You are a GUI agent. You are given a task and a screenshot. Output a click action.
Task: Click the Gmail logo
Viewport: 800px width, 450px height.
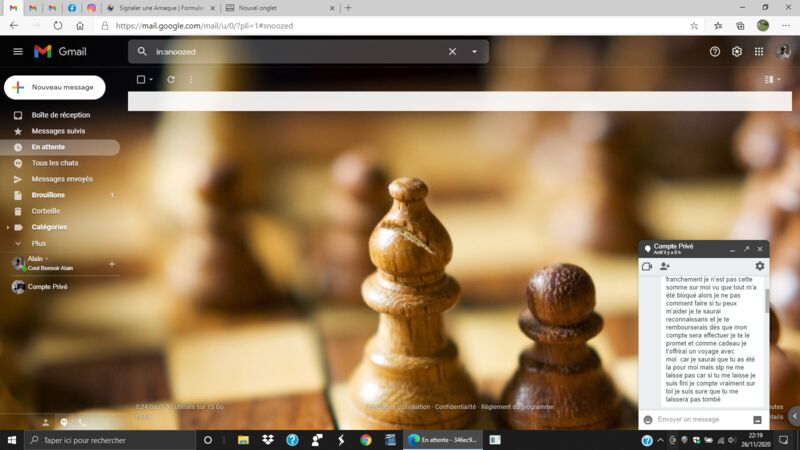(x=60, y=52)
